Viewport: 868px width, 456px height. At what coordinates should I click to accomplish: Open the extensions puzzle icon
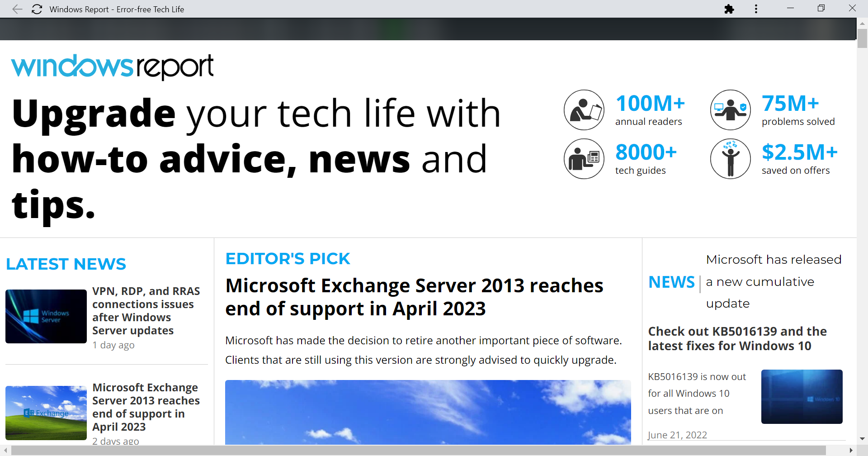pos(729,9)
